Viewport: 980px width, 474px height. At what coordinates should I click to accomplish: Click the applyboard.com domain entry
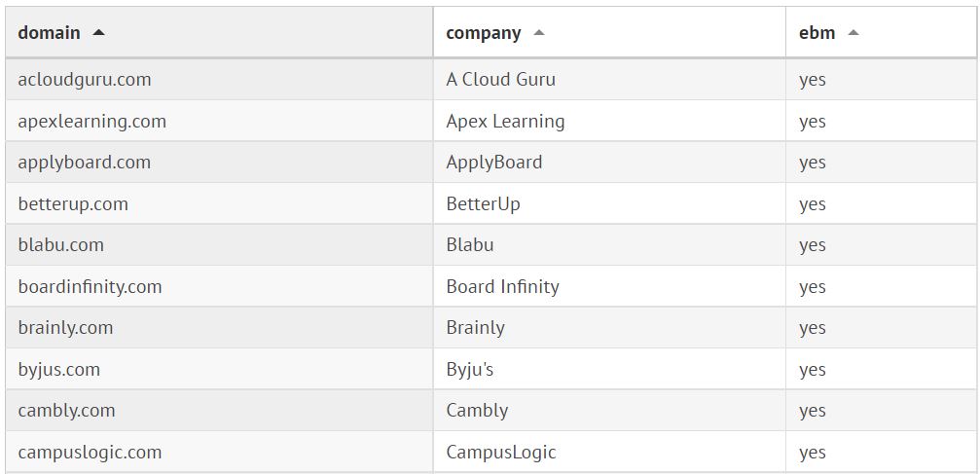(x=85, y=163)
